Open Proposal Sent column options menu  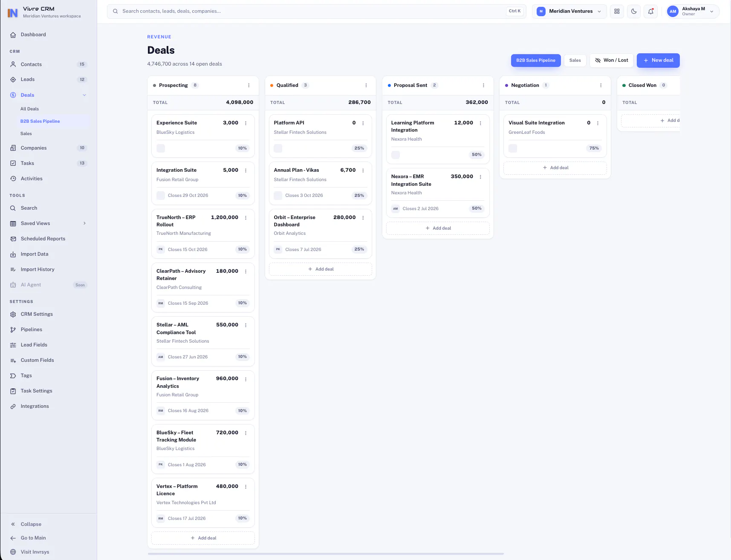pos(483,85)
